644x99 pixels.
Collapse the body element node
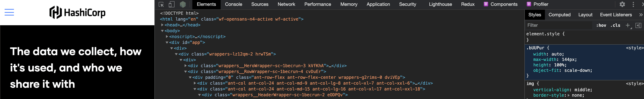pos(162,31)
